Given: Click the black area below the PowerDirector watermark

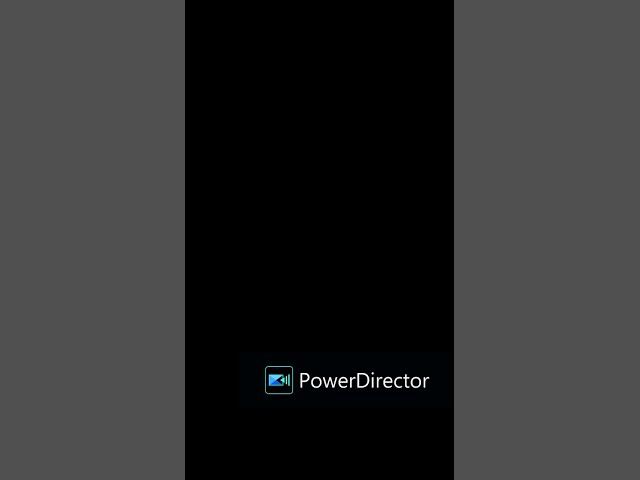Looking at the screenshot, I should click(319, 444).
